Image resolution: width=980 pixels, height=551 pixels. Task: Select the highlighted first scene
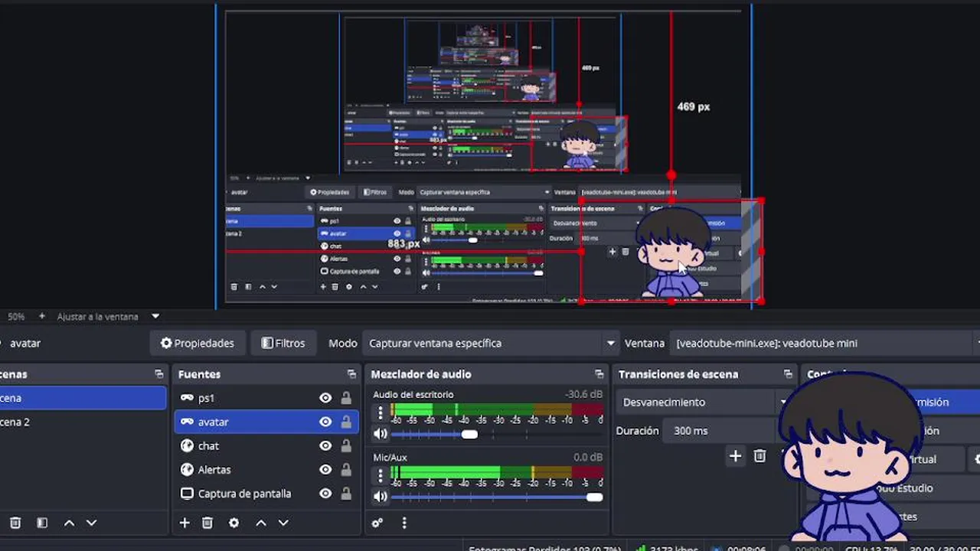click(83, 398)
